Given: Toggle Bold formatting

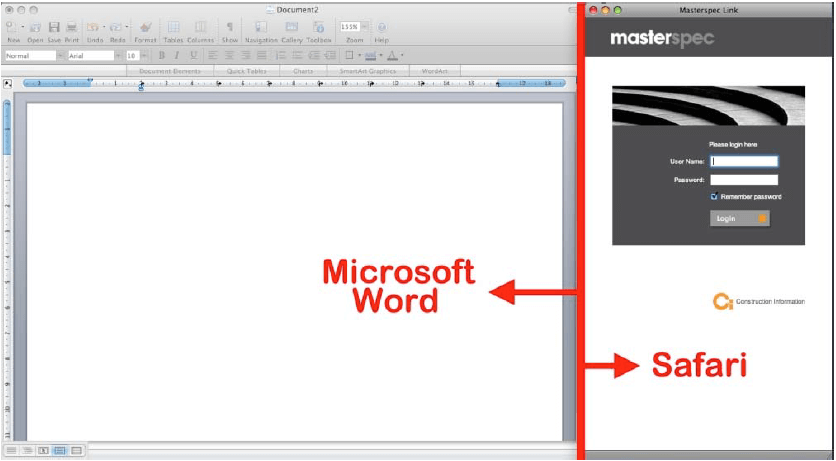Looking at the screenshot, I should 161,56.
